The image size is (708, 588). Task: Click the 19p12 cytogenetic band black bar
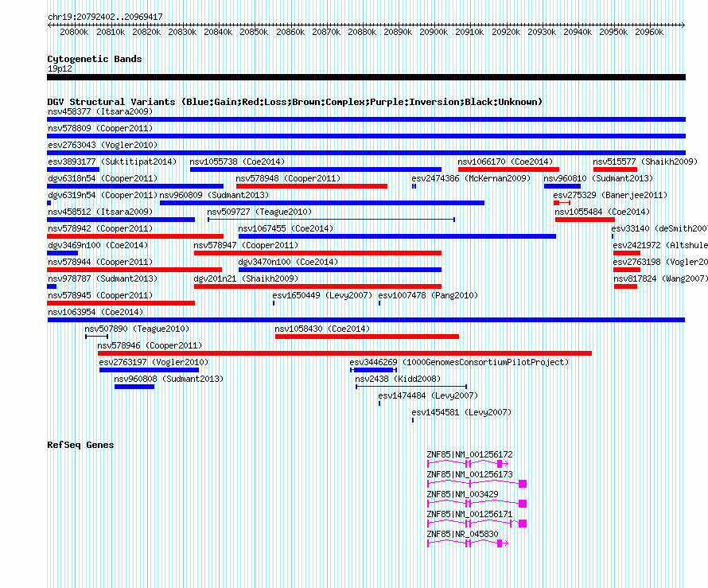coord(366,77)
